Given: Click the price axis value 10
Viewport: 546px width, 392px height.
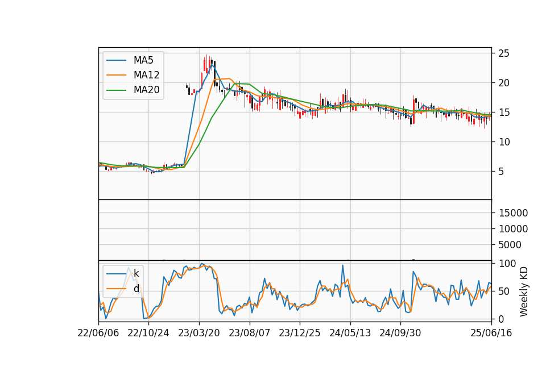Looking at the screenshot, I should click(x=504, y=142).
